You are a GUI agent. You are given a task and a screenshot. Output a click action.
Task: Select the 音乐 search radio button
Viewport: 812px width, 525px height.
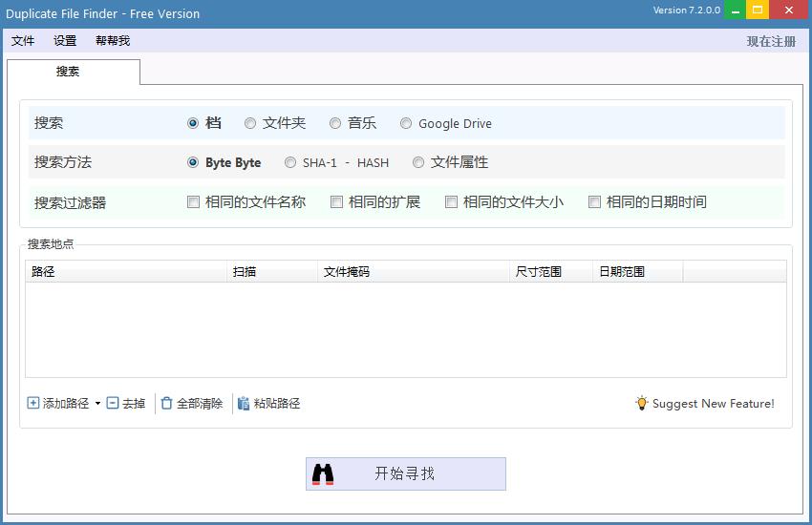point(335,123)
